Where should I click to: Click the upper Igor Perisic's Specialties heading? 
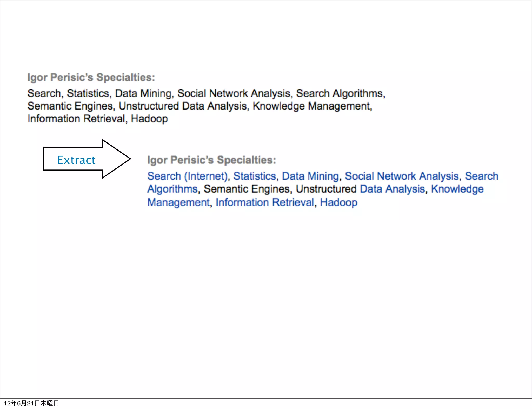[x=91, y=77]
